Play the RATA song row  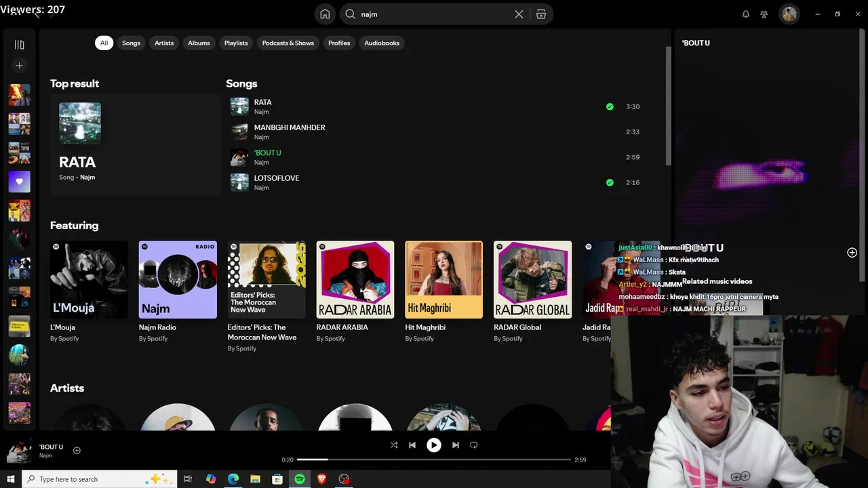[435, 106]
